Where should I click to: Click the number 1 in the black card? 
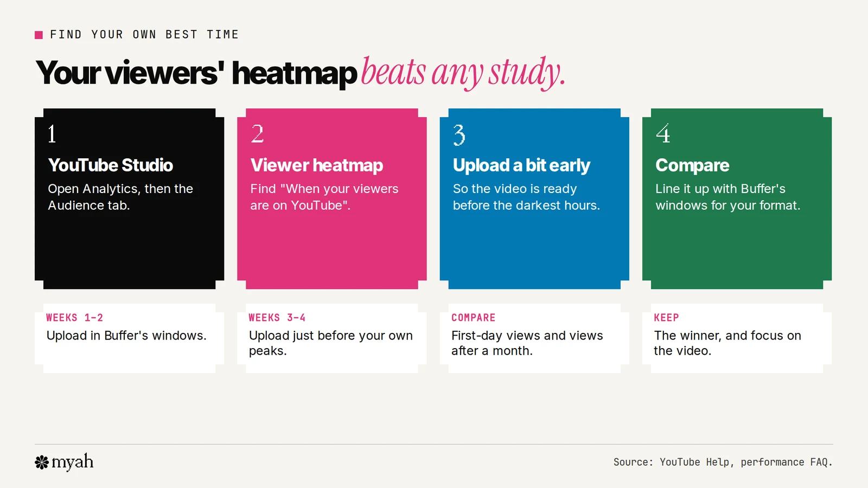[52, 134]
